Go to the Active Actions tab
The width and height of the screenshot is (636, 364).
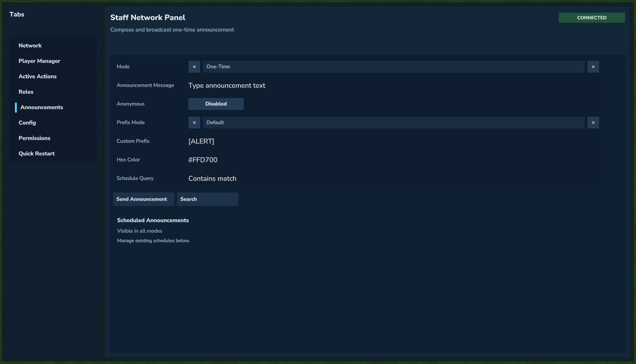pyautogui.click(x=38, y=77)
